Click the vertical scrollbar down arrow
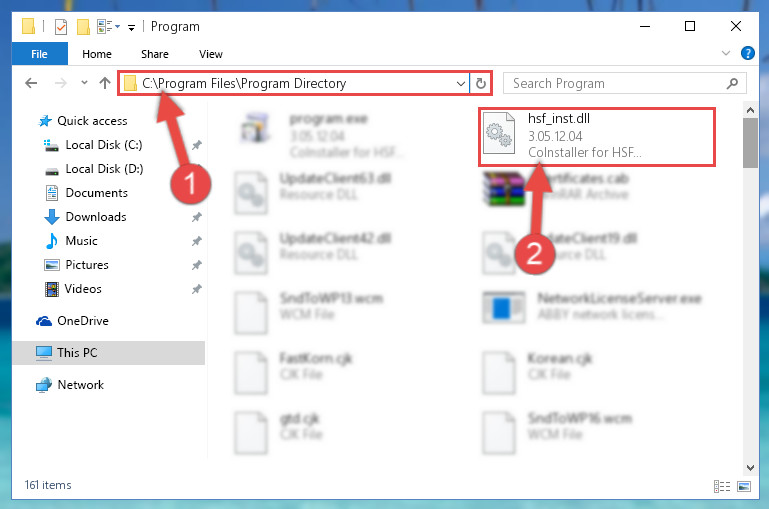 (750, 467)
